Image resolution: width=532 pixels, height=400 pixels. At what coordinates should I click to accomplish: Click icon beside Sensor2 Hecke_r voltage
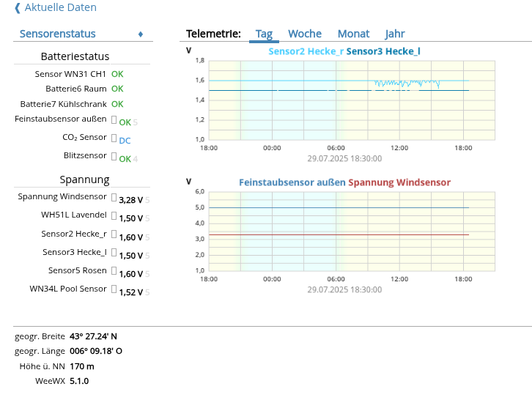click(114, 234)
